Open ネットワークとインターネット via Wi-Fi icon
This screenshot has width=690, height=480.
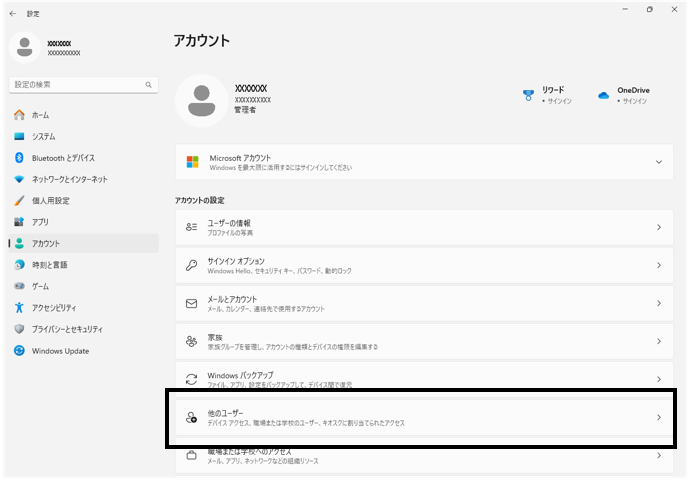19,179
